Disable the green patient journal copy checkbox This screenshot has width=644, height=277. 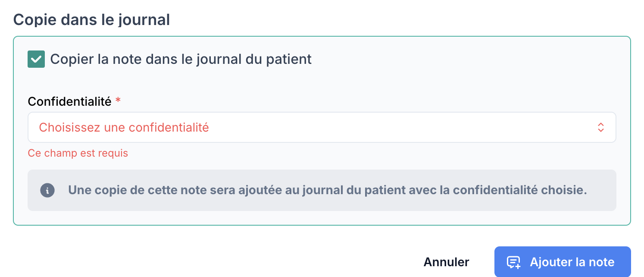point(36,59)
